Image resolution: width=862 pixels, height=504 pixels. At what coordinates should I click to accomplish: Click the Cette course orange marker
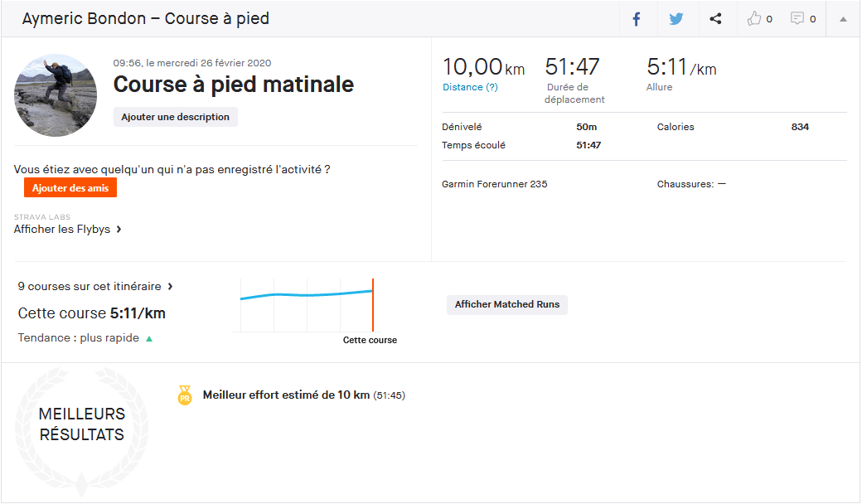tap(373, 305)
